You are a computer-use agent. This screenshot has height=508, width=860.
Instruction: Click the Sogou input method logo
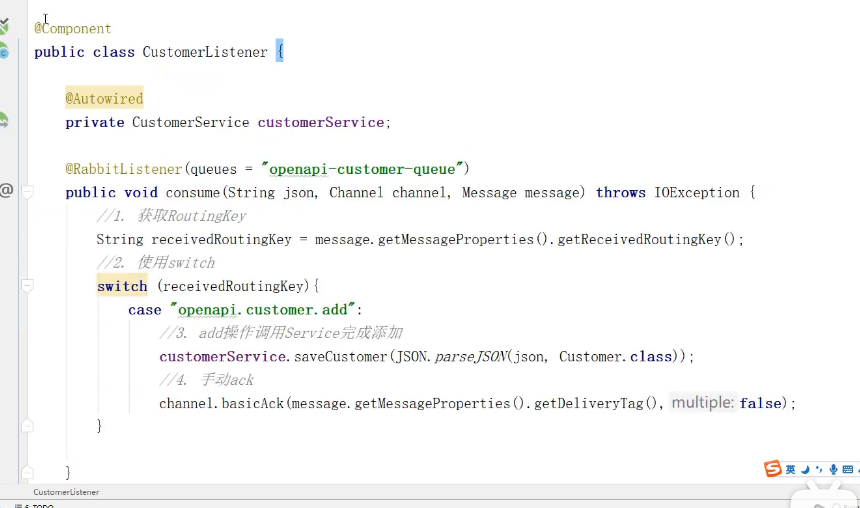(772, 469)
